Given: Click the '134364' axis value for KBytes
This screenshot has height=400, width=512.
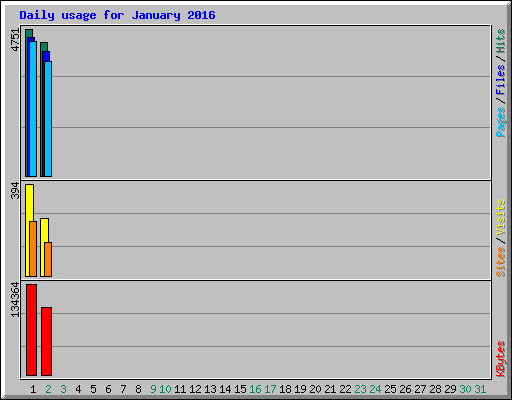Looking at the screenshot, I should click(15, 300).
